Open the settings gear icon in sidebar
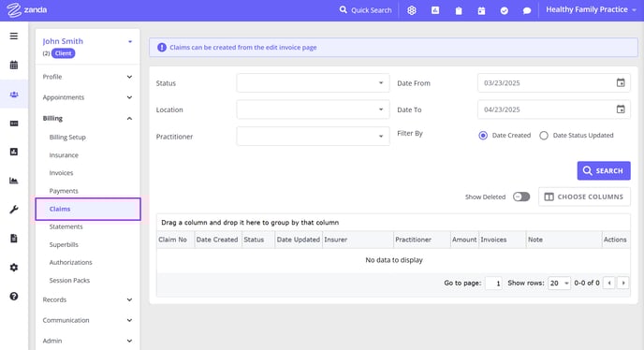 click(x=13, y=268)
